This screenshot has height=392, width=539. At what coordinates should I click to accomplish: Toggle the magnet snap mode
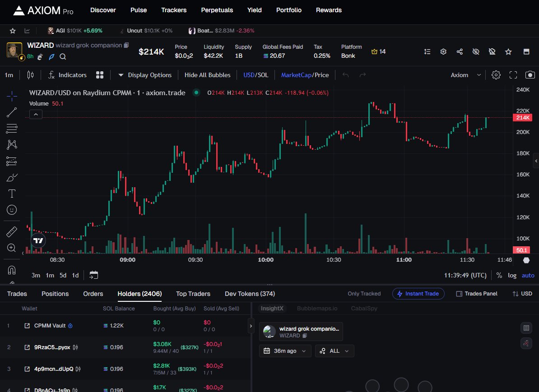[12, 270]
